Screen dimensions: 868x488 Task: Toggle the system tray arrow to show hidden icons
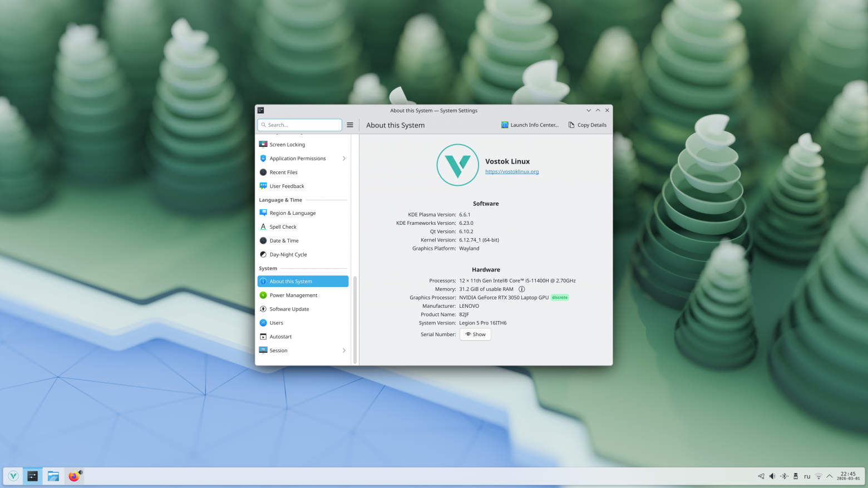pos(829,476)
